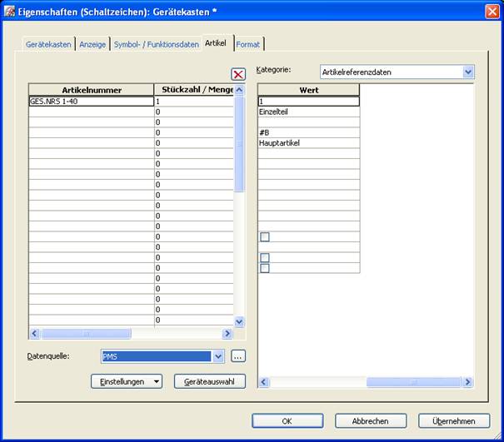Switch to the Format tab

click(248, 44)
